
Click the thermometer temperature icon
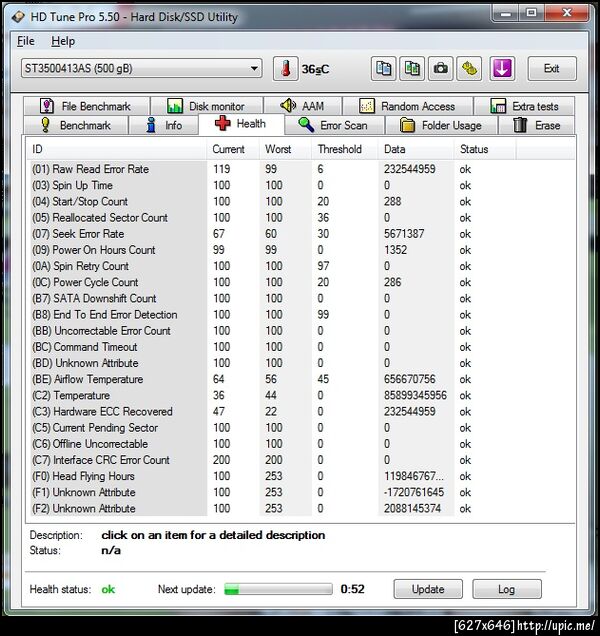285,69
